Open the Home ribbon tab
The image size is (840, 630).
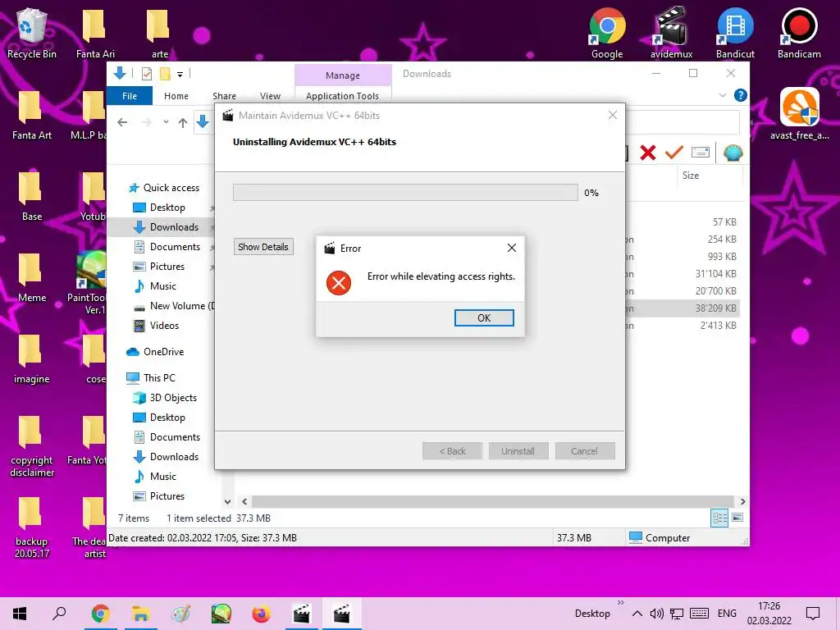click(x=176, y=96)
